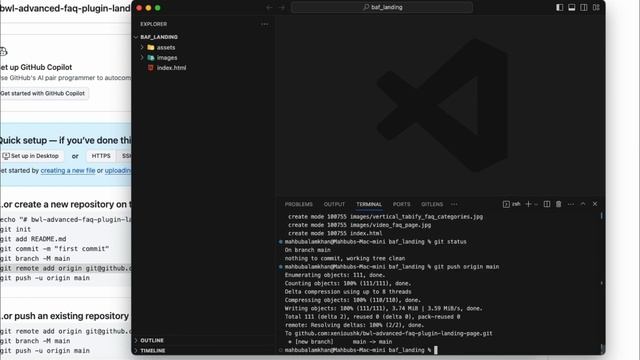Click the close window red button
640x360 pixels.
[x=139, y=8]
